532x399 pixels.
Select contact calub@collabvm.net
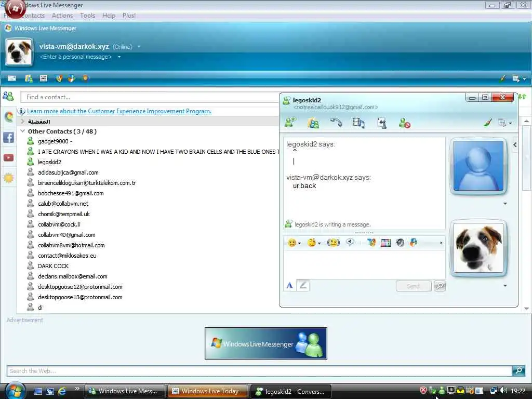pyautogui.click(x=63, y=204)
